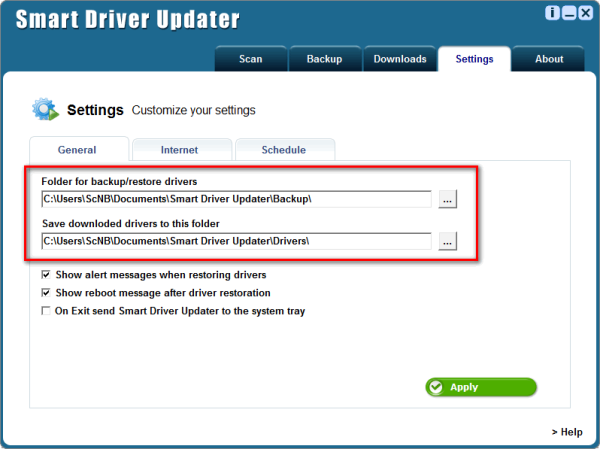Click the 'Customize your settings' subtitle
The image size is (600, 449).
pyautogui.click(x=194, y=110)
